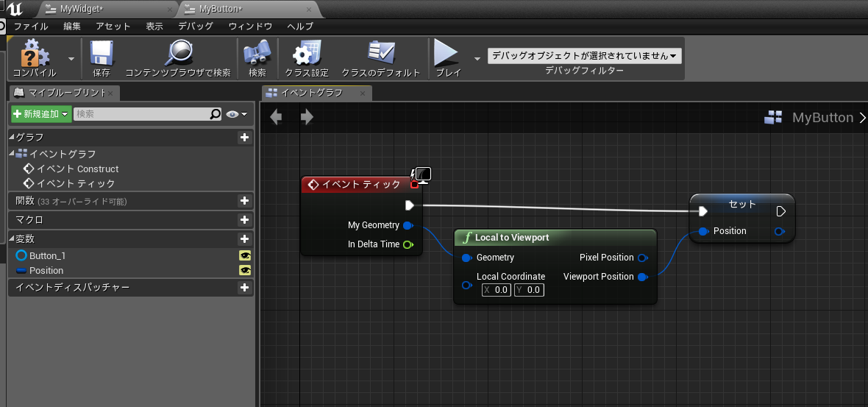This screenshot has height=407, width=868.
Task: Open the view options eye dropdown
Action: 236,114
